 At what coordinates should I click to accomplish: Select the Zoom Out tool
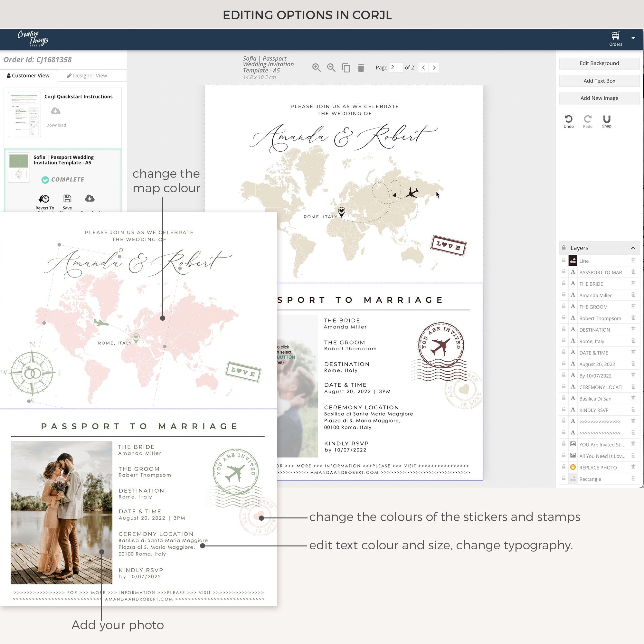click(x=331, y=67)
